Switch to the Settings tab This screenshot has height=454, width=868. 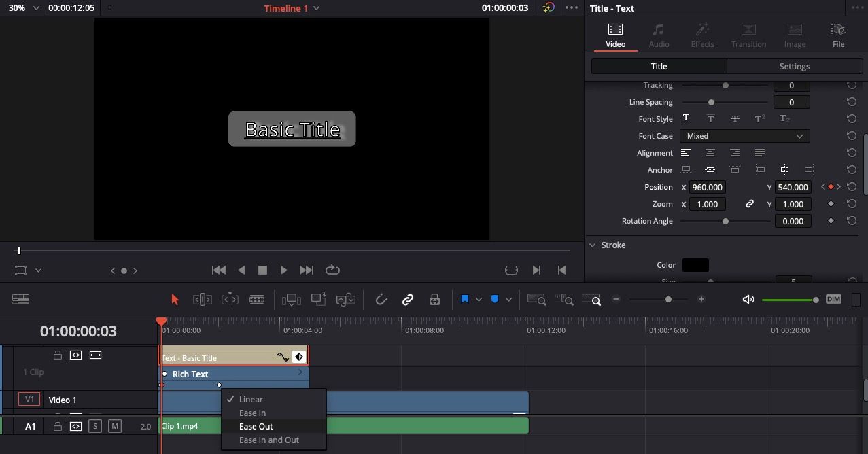pos(794,66)
